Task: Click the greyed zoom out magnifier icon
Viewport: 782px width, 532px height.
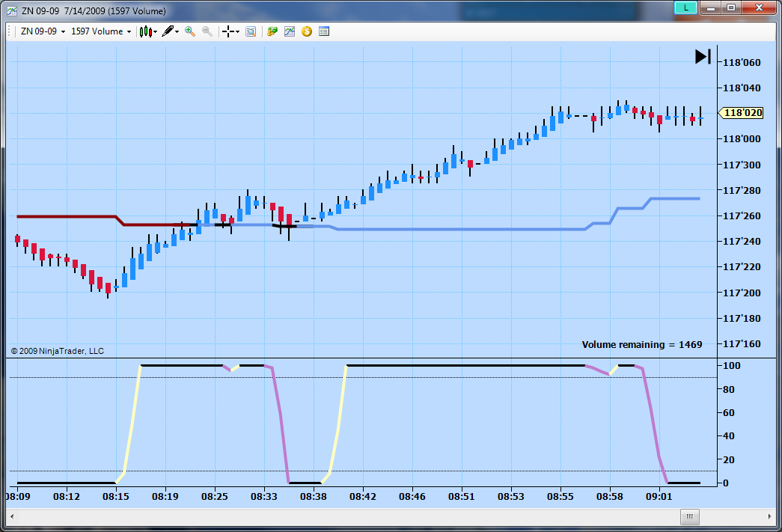Action: point(207,31)
